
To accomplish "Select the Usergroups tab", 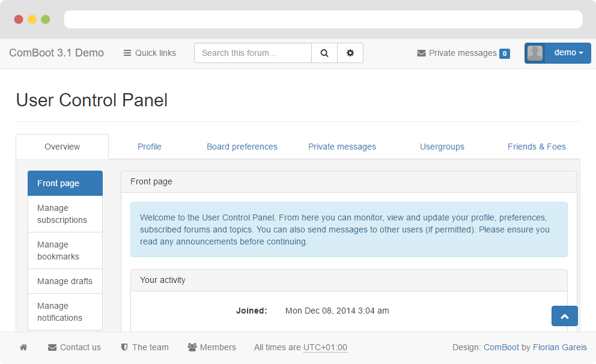I will pos(442,147).
